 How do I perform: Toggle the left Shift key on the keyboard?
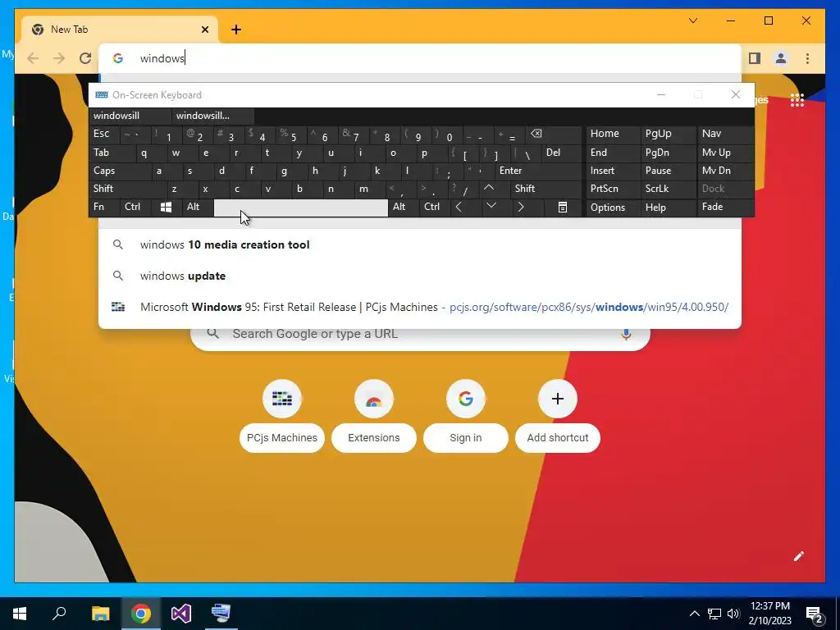coord(127,189)
